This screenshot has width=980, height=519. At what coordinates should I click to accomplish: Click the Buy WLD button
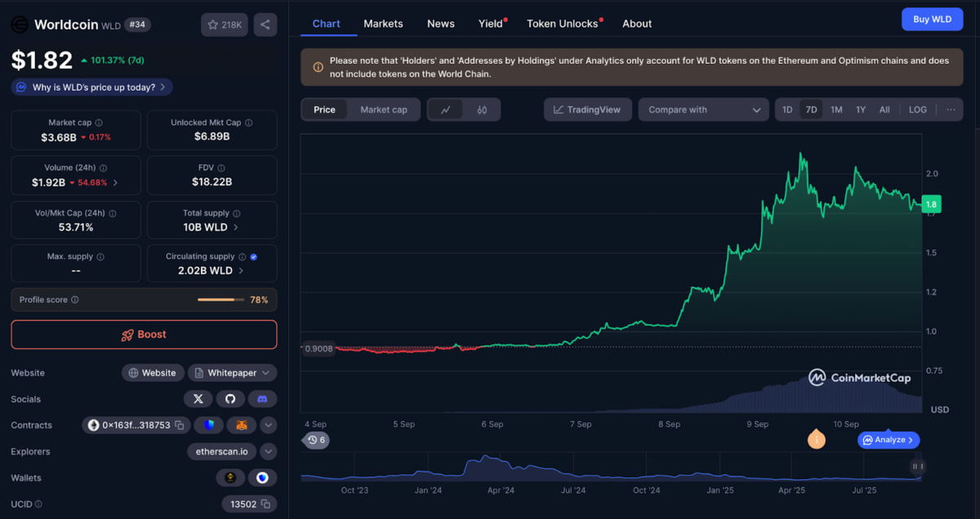932,19
